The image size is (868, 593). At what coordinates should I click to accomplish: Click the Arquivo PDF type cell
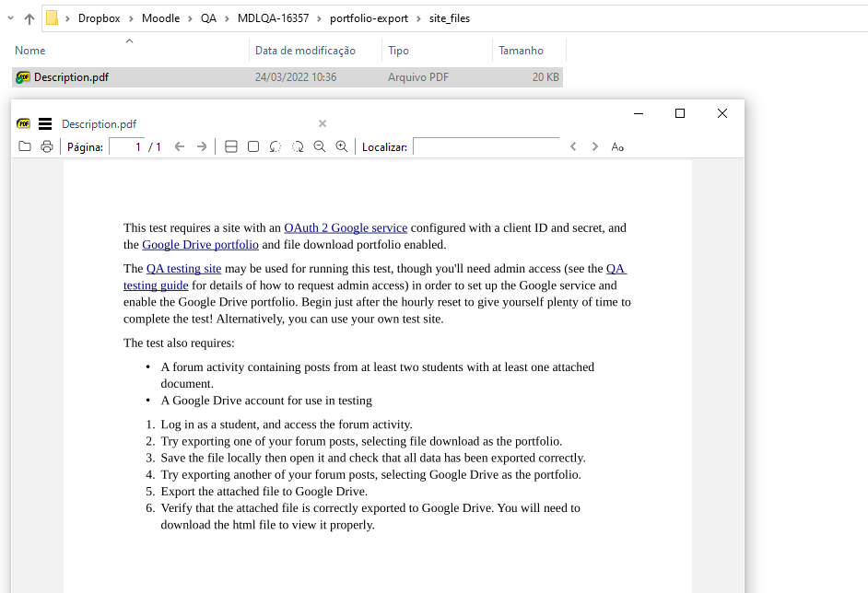click(x=418, y=77)
